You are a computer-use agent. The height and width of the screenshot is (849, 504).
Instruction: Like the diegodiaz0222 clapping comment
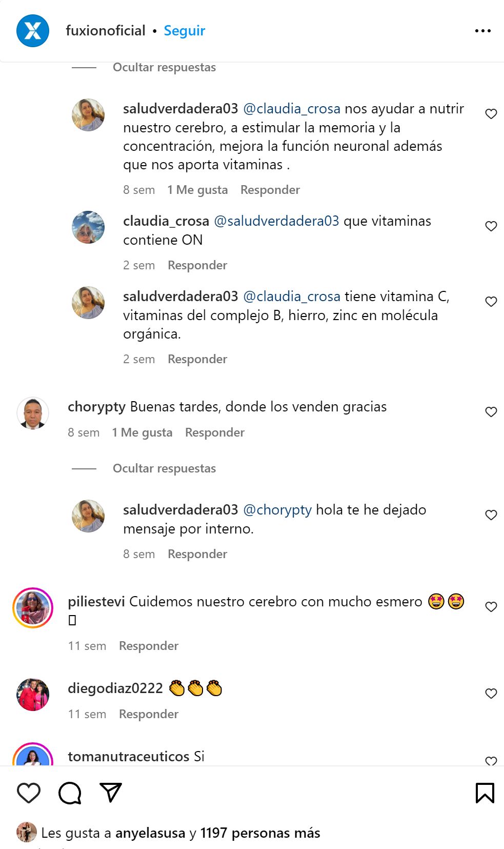tap(491, 694)
